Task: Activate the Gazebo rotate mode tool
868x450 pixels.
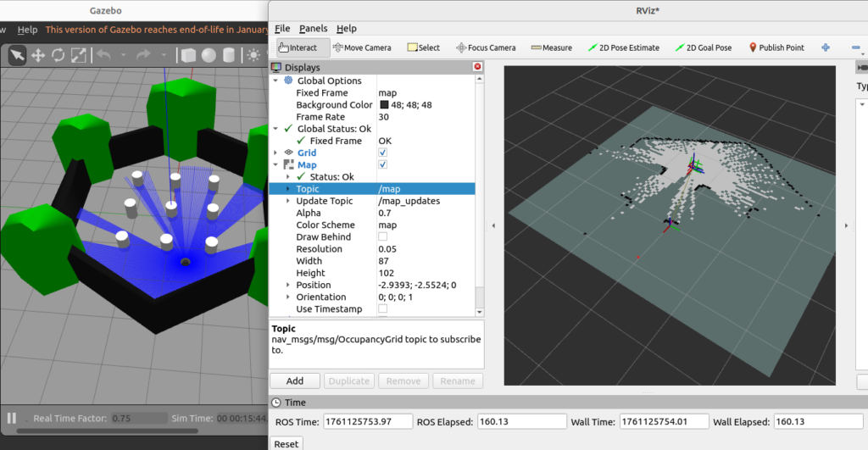Action: [x=58, y=55]
